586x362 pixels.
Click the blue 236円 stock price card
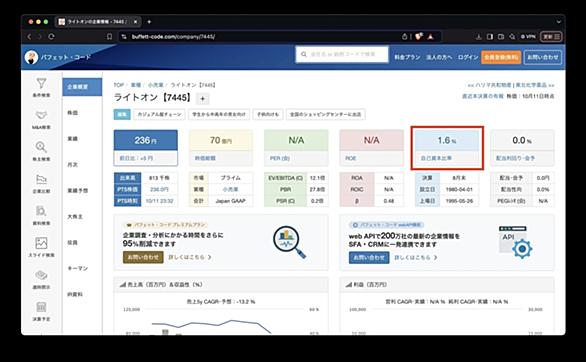tap(146, 148)
